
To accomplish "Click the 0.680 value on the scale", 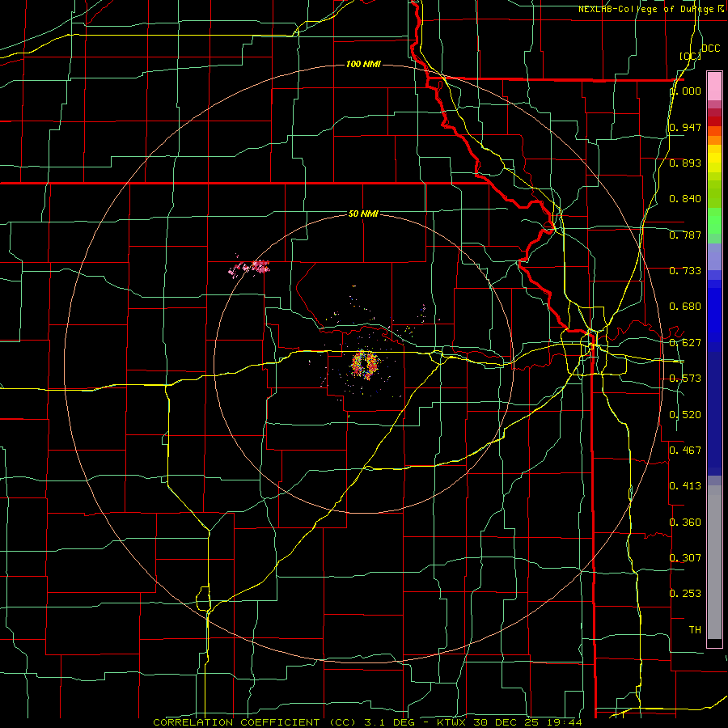I will point(685,307).
